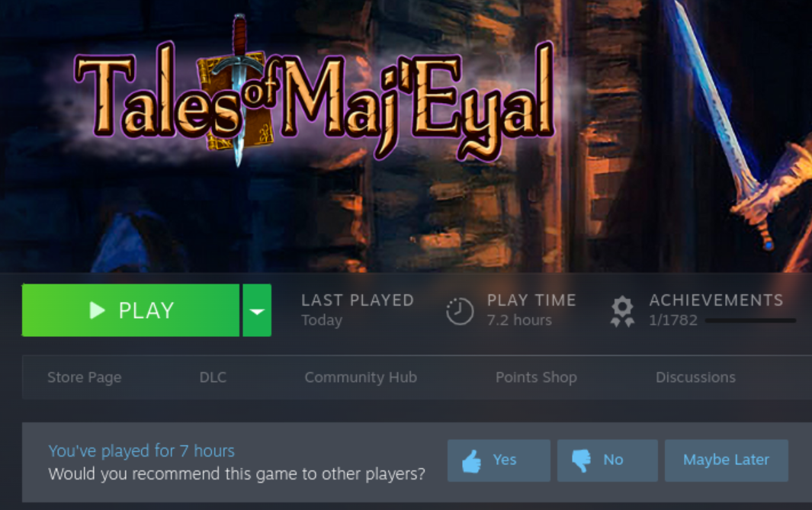Open the Points Shop link

click(x=536, y=377)
